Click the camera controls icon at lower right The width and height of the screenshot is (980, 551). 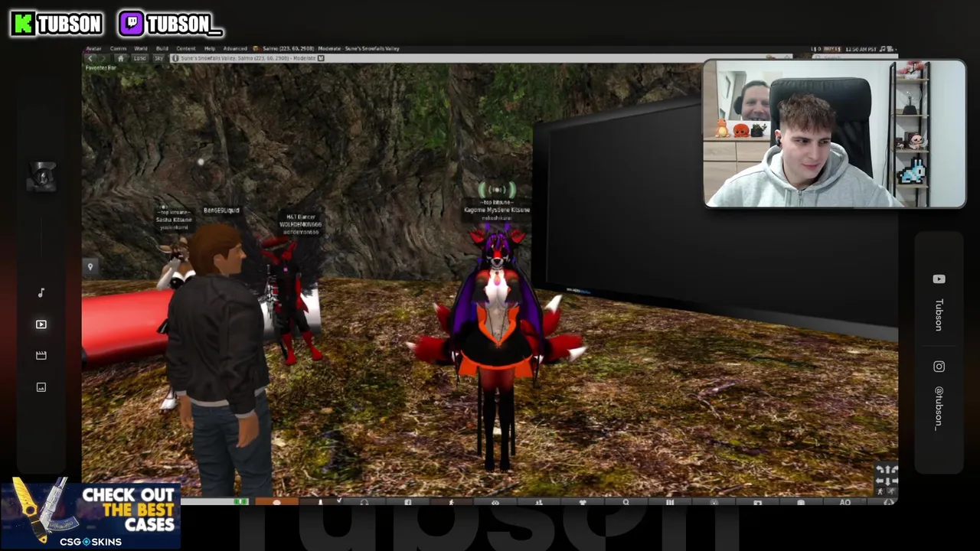887,481
